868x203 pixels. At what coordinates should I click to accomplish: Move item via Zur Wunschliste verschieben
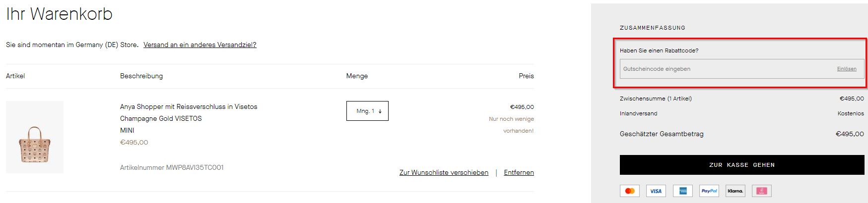tap(444, 172)
